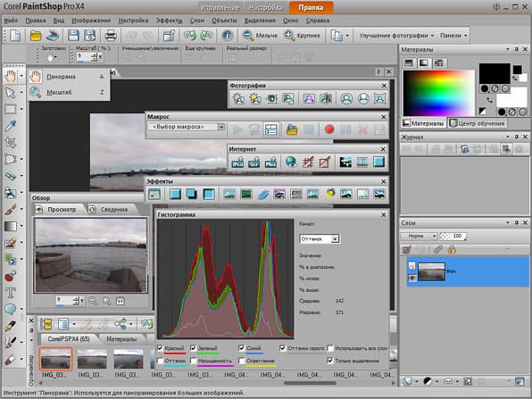This screenshot has width=532, height=399.
Task: Choose Масштаб from tool flyout
Action: tap(69, 92)
